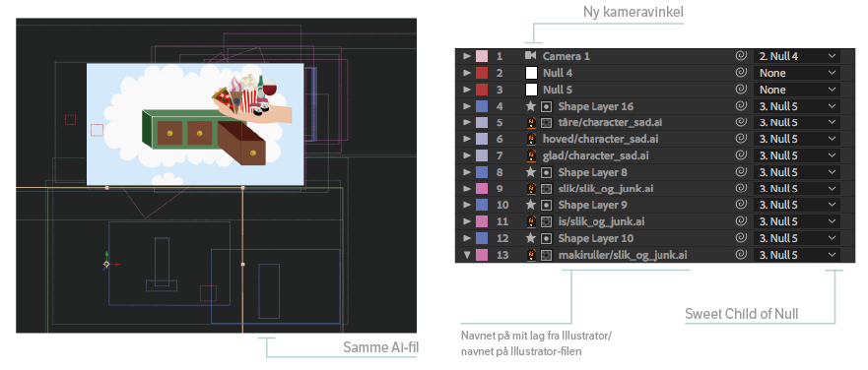The width and height of the screenshot is (868, 370).
Task: Click the star icon of Shape Layer 16
Action: [531, 105]
